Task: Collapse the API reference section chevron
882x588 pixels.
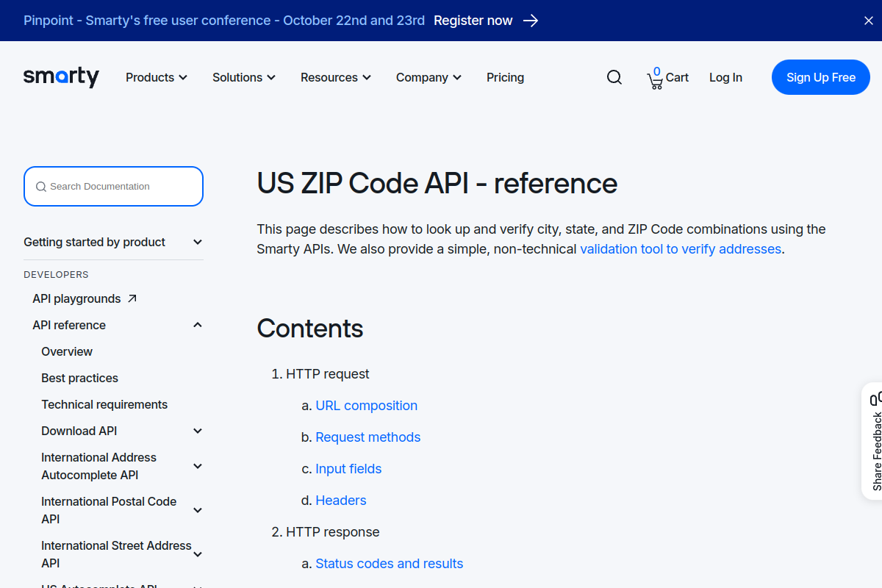Action: [x=198, y=325]
